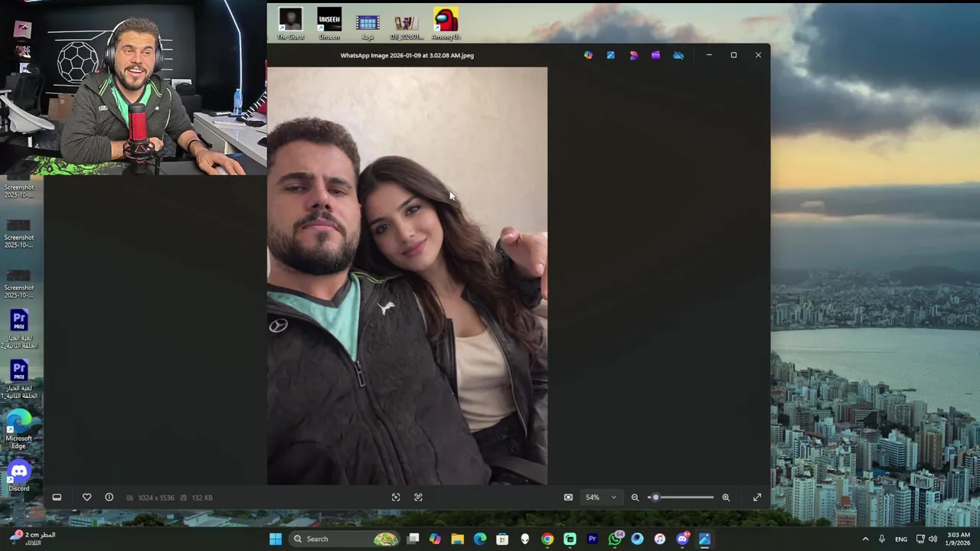980x551 pixels.
Task: Show the filmstrip in the Photos viewer
Action: click(x=57, y=497)
